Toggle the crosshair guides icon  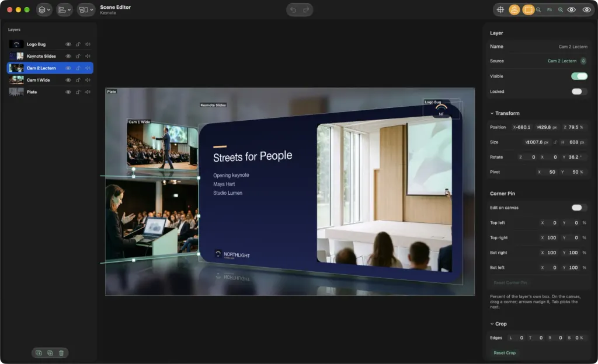pos(500,10)
